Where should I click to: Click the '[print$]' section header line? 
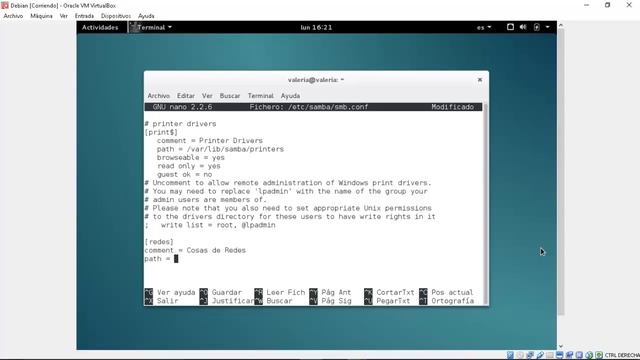click(161, 132)
